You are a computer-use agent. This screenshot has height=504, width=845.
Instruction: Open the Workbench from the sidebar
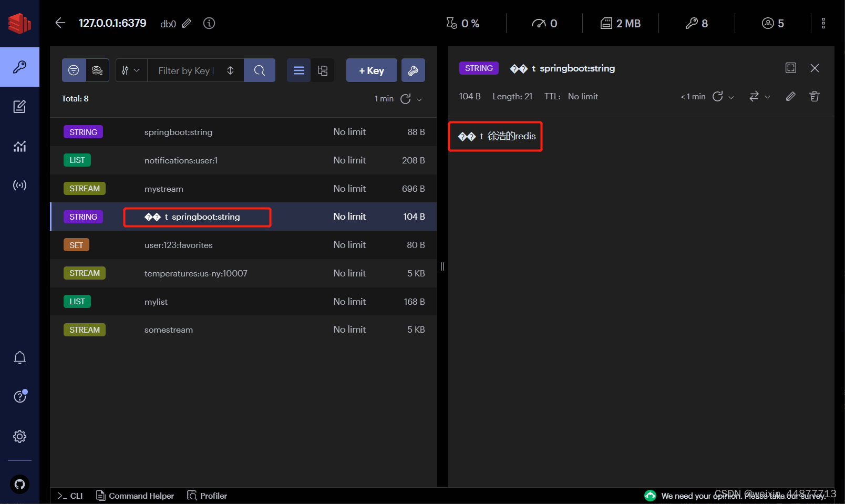(x=19, y=107)
